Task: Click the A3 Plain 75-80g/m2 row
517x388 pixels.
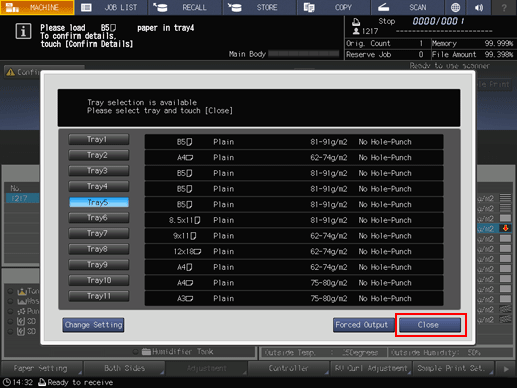Action: pos(294,299)
